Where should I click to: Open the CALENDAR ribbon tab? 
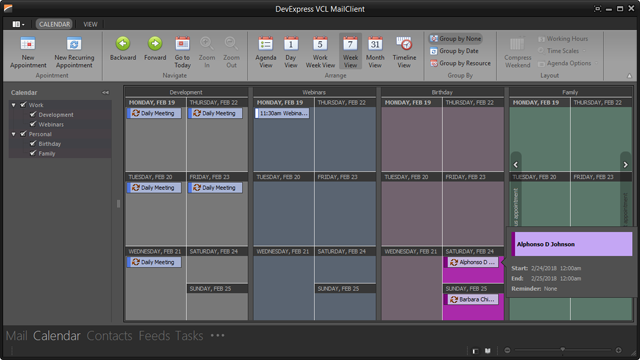coord(54,24)
